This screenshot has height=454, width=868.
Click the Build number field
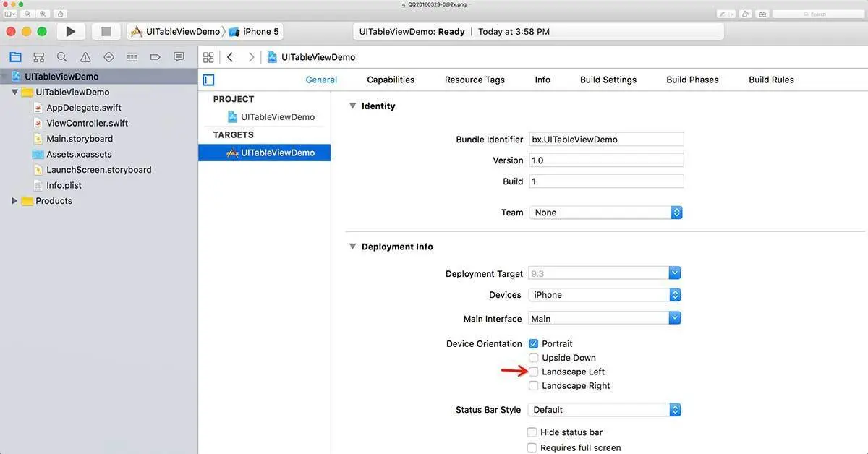606,181
